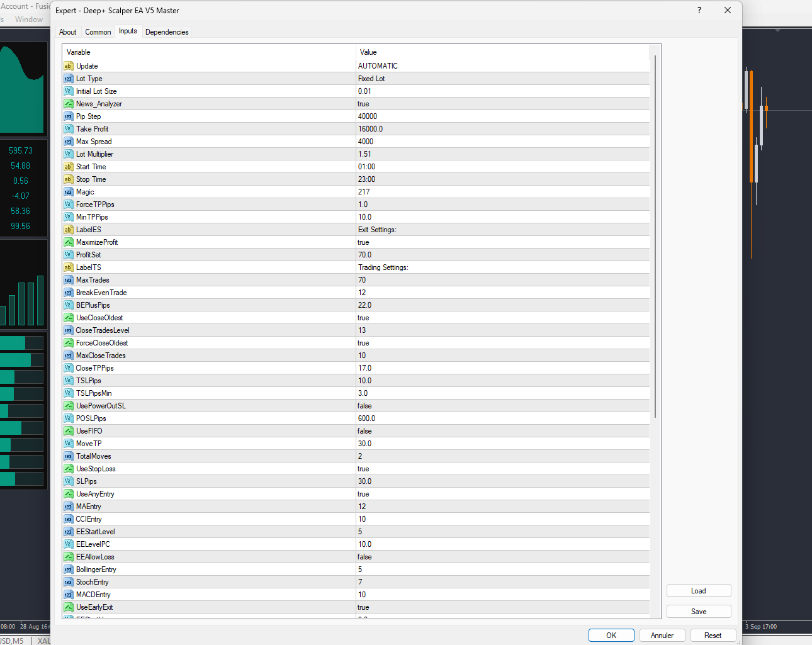Screen dimensions: 812x645
Task: Click the MaximizeProfit boolean icon
Action: (68, 242)
